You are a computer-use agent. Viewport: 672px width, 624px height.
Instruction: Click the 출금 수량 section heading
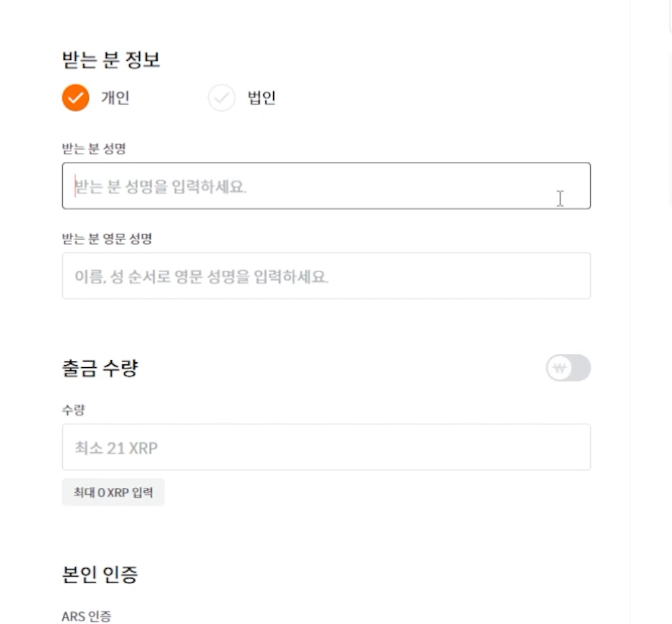tap(101, 369)
